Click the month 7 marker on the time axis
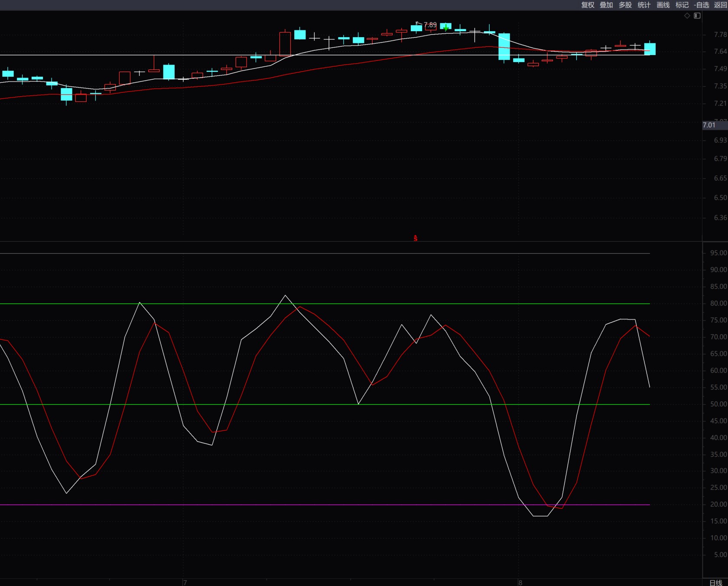Viewport: 728px width, 586px height. pos(185,583)
